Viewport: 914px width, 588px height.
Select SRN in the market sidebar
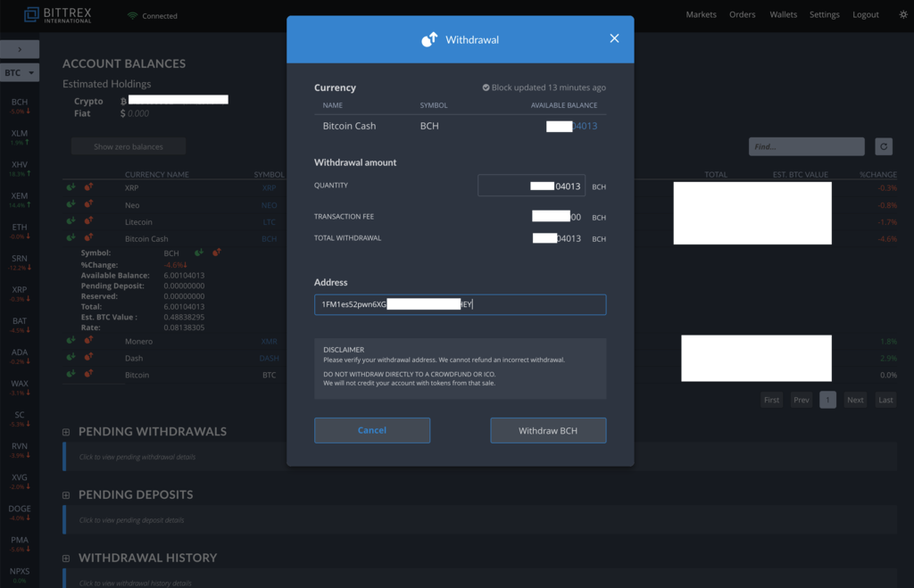[20, 262]
